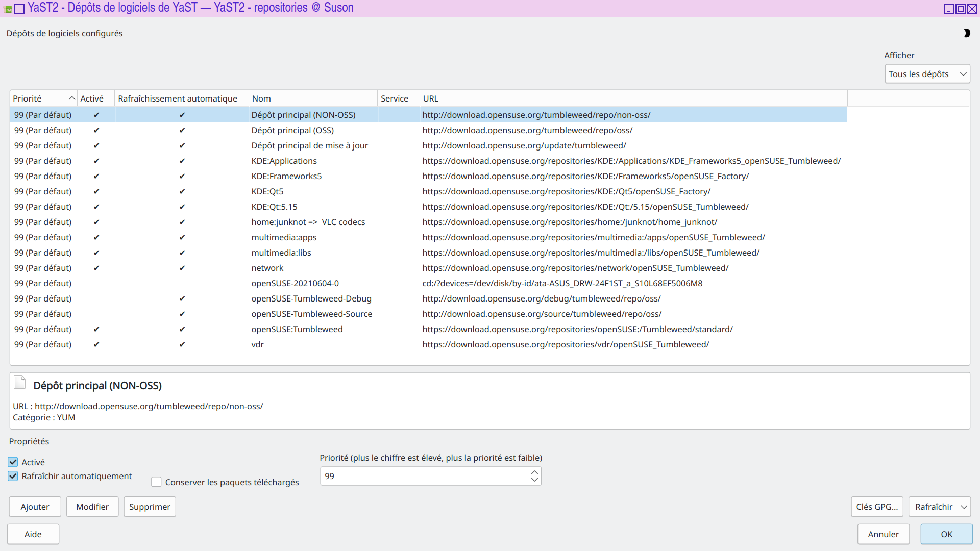
Task: Click the priority spinbox down arrow
Action: click(534, 480)
